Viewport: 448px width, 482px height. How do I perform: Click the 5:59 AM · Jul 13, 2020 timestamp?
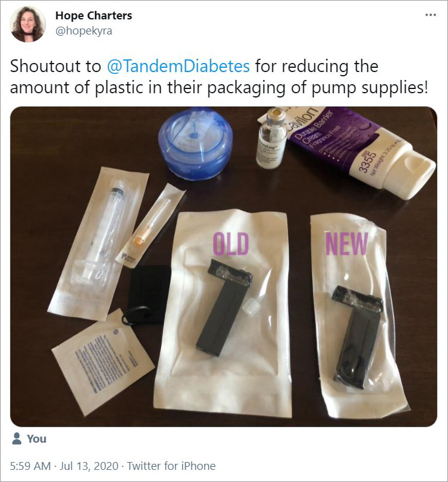coord(64,466)
